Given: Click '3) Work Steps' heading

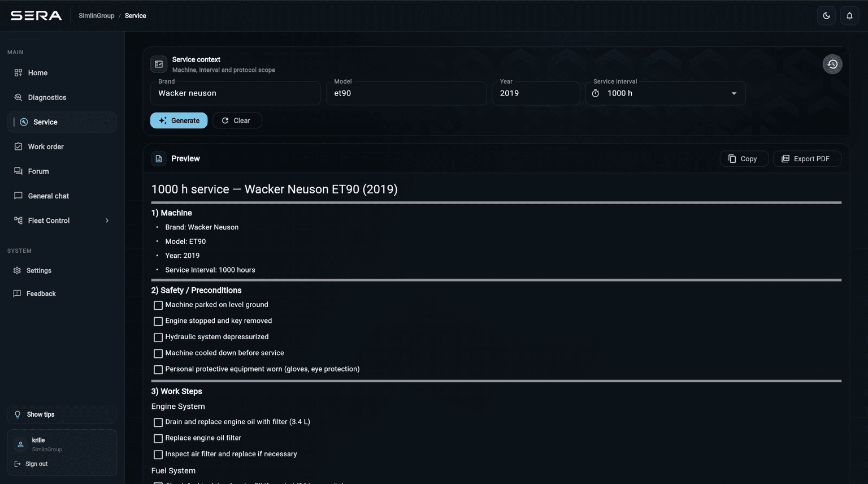Looking at the screenshot, I should click(x=176, y=391).
